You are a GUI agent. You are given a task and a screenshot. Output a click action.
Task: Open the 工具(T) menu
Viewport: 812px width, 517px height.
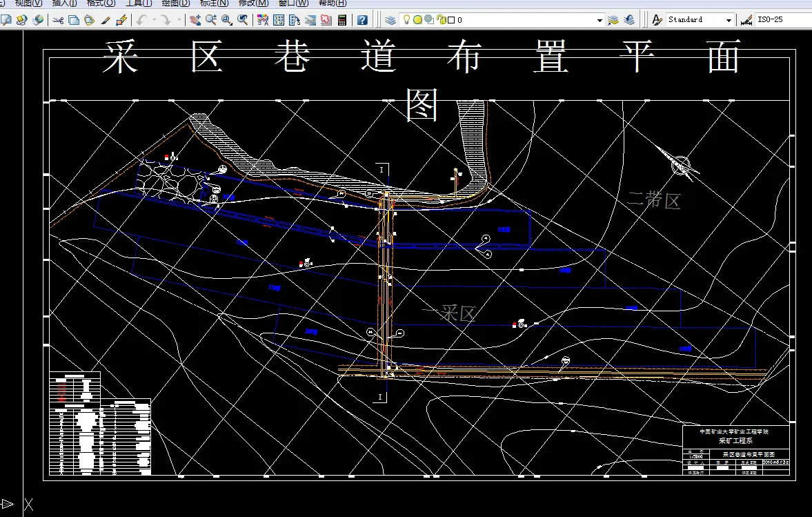click(139, 3)
